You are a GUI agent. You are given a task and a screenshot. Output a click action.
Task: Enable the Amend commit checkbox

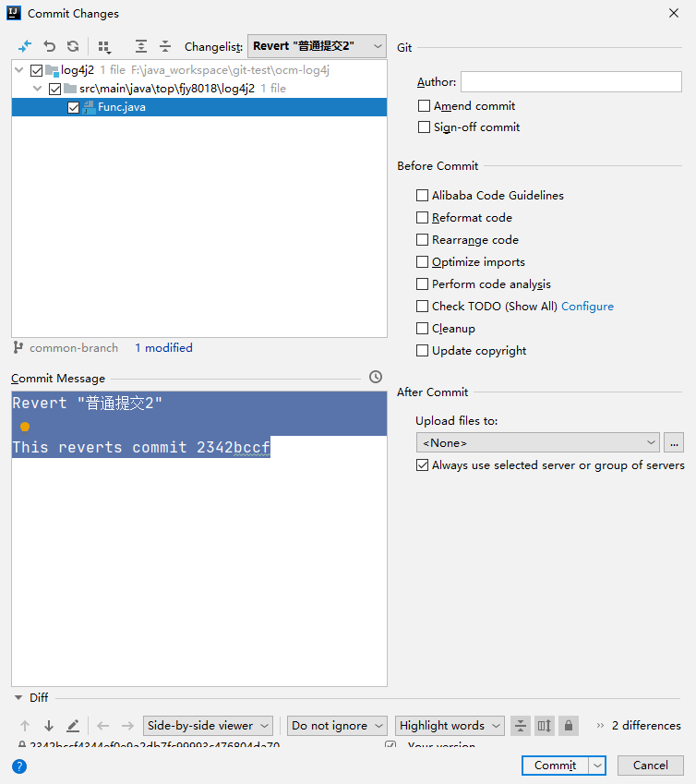click(x=425, y=106)
